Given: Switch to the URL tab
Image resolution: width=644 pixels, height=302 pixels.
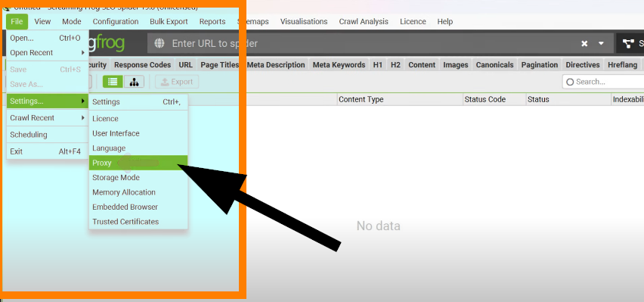Looking at the screenshot, I should point(186,64).
